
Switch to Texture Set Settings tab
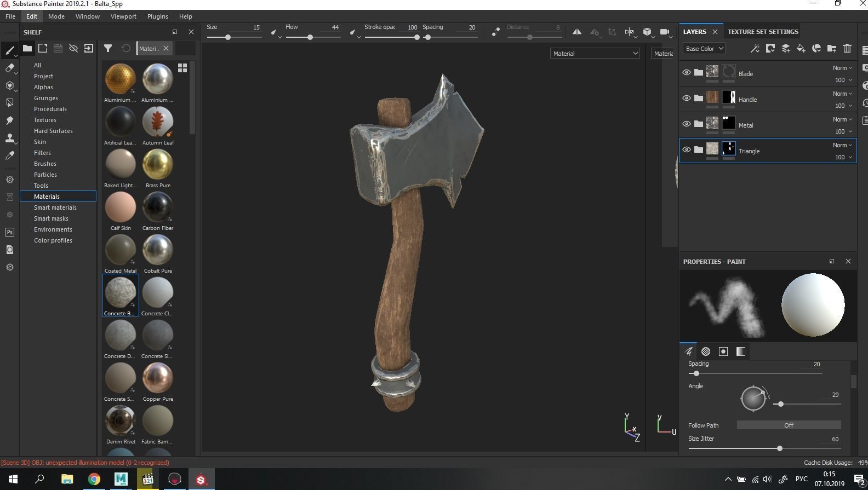763,32
